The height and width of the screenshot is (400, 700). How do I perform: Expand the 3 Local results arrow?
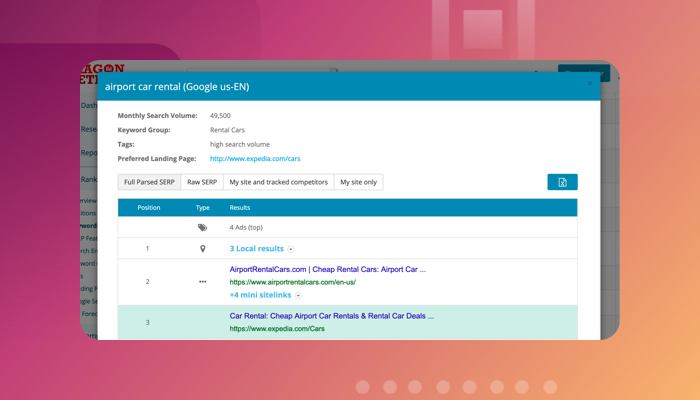291,249
